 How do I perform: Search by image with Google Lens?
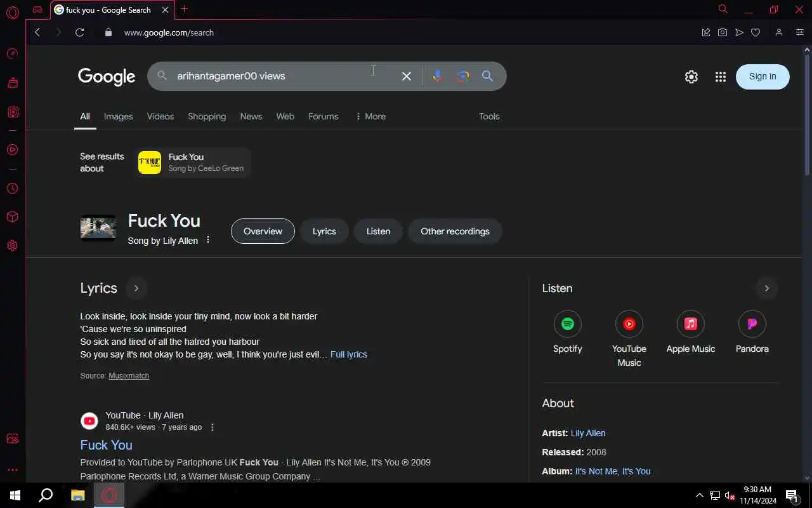(462, 76)
